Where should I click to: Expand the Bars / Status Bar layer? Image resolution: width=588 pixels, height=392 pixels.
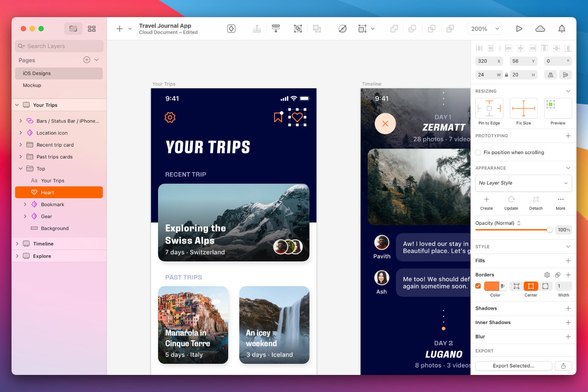click(21, 121)
